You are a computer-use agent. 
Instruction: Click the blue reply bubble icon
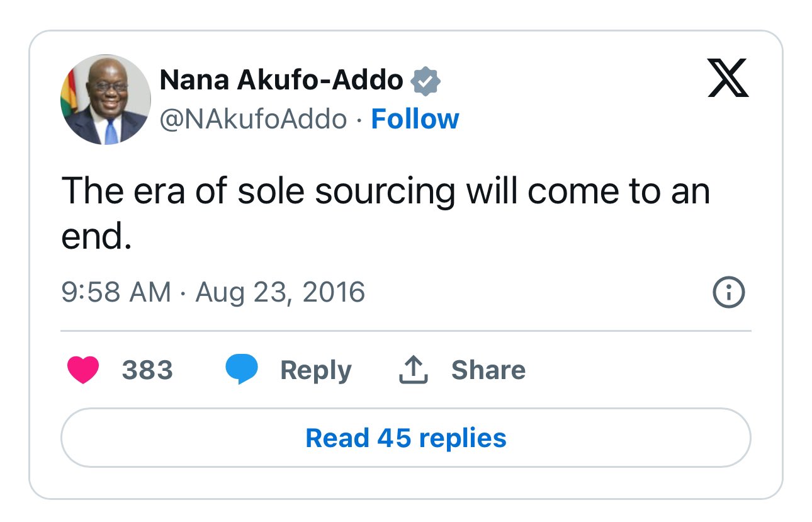tap(242, 370)
